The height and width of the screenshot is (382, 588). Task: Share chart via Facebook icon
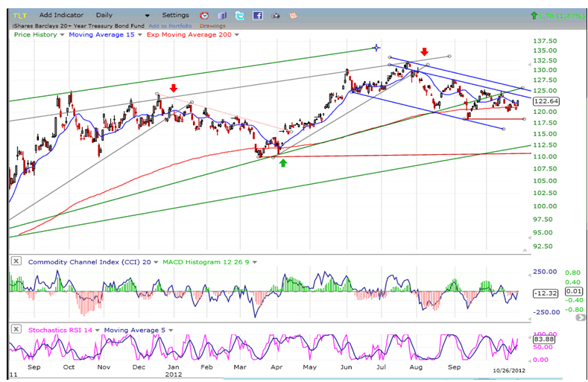(258, 15)
